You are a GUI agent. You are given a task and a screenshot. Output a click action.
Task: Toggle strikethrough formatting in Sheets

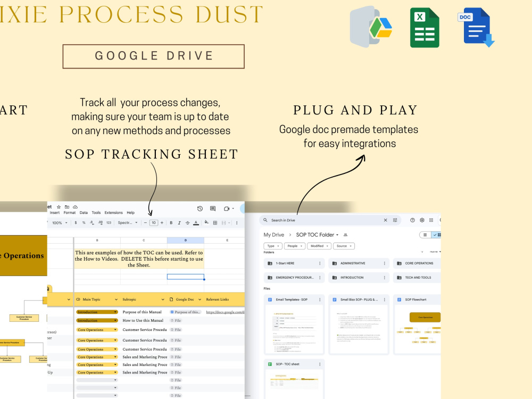point(187,223)
